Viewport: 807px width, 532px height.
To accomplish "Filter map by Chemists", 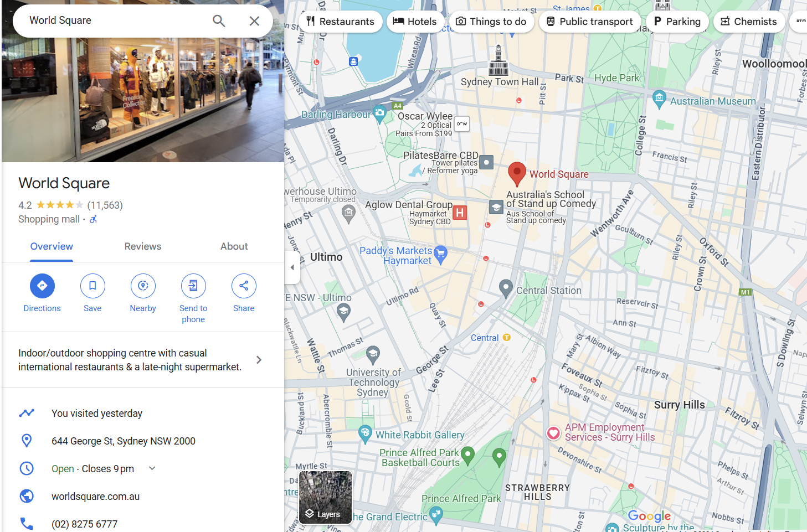I will coord(749,22).
